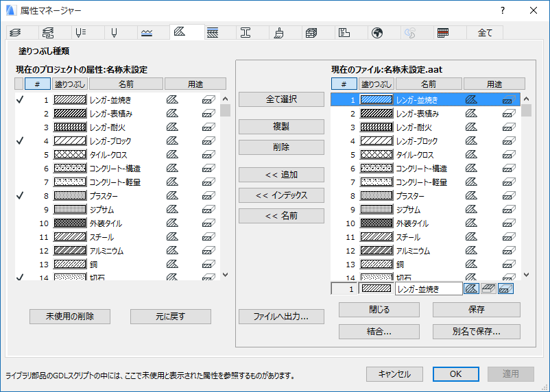550x392 pixels.
Task: Open the Layers attribute tab
Action: point(16,33)
